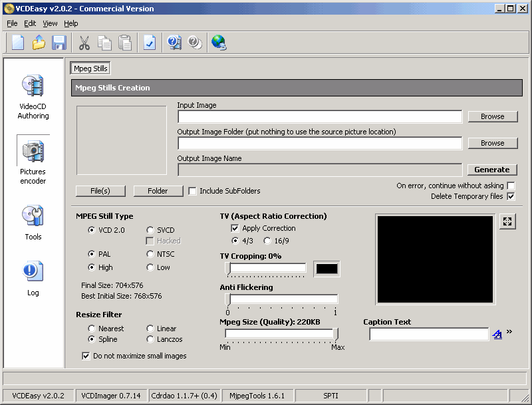The width and height of the screenshot is (532, 405).
Task: Click the fullscreen preview expand icon
Action: 507,222
